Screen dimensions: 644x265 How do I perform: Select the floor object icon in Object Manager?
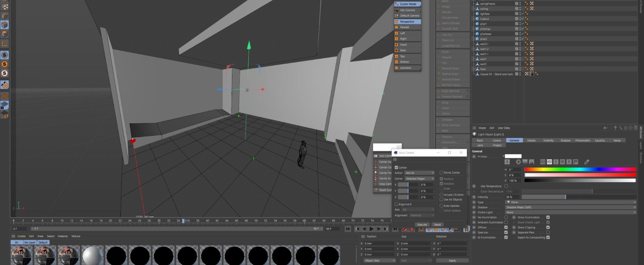[x=477, y=69]
